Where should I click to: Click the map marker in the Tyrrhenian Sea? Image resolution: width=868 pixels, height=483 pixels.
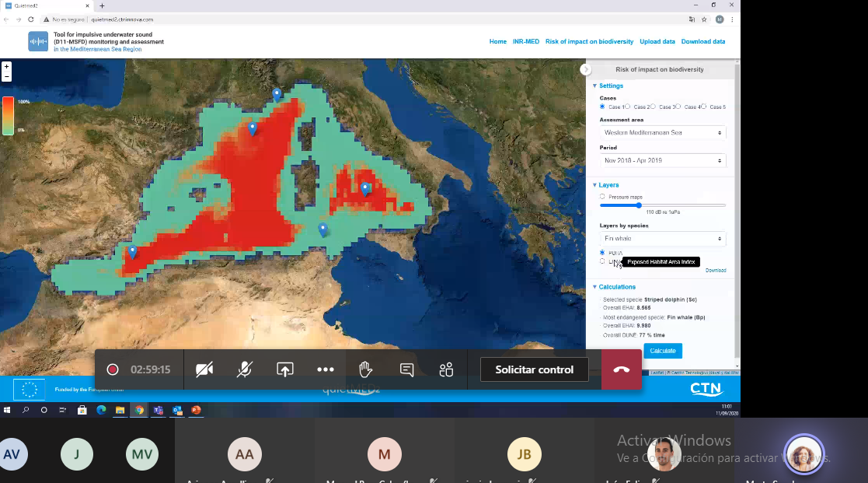[x=364, y=190]
